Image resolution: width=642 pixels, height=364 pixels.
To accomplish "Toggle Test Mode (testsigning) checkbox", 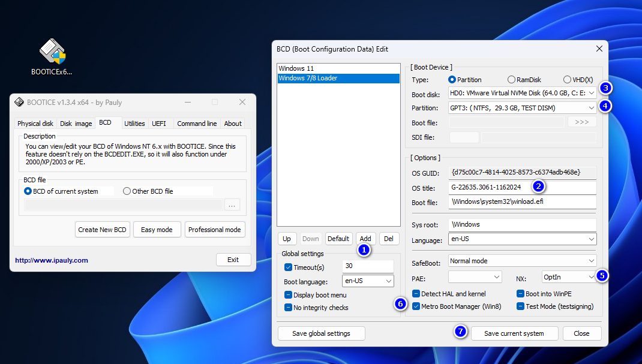I will (x=520, y=306).
